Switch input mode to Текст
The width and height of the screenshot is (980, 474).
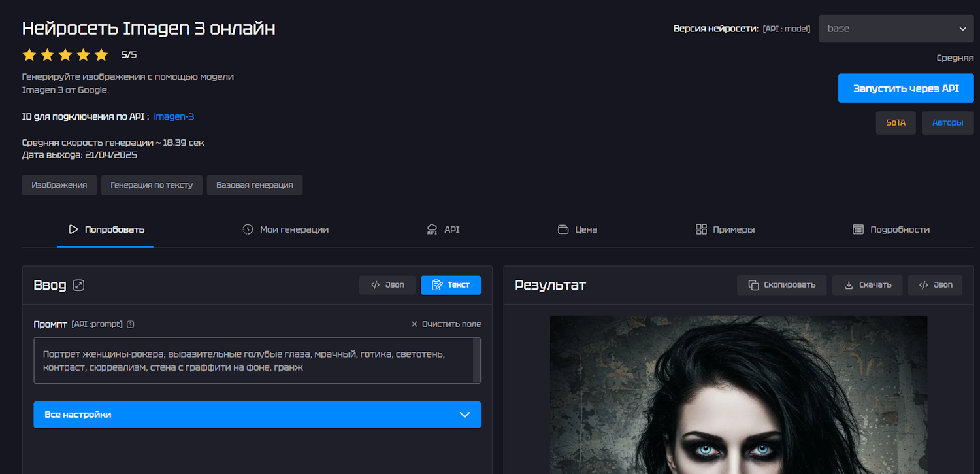click(451, 285)
